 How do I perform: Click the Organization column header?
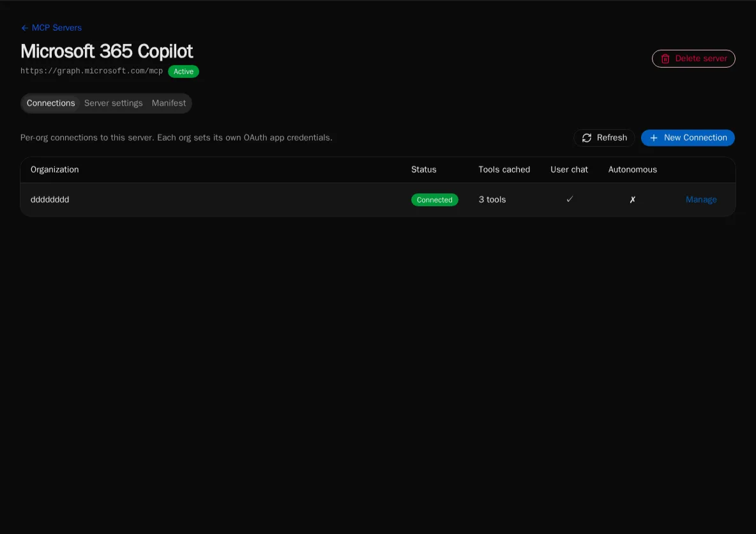[x=54, y=170]
